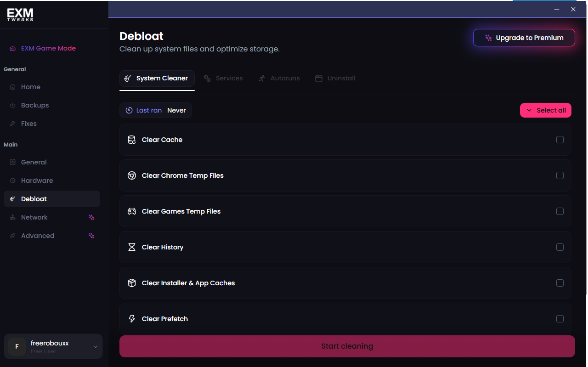
Task: Switch to the Services tab
Action: click(x=223, y=79)
